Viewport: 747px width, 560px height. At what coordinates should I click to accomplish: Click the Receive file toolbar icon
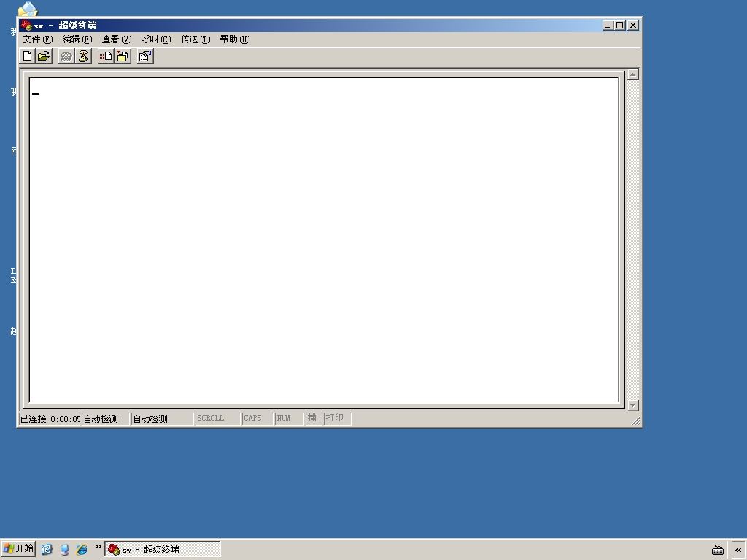pyautogui.click(x=123, y=56)
